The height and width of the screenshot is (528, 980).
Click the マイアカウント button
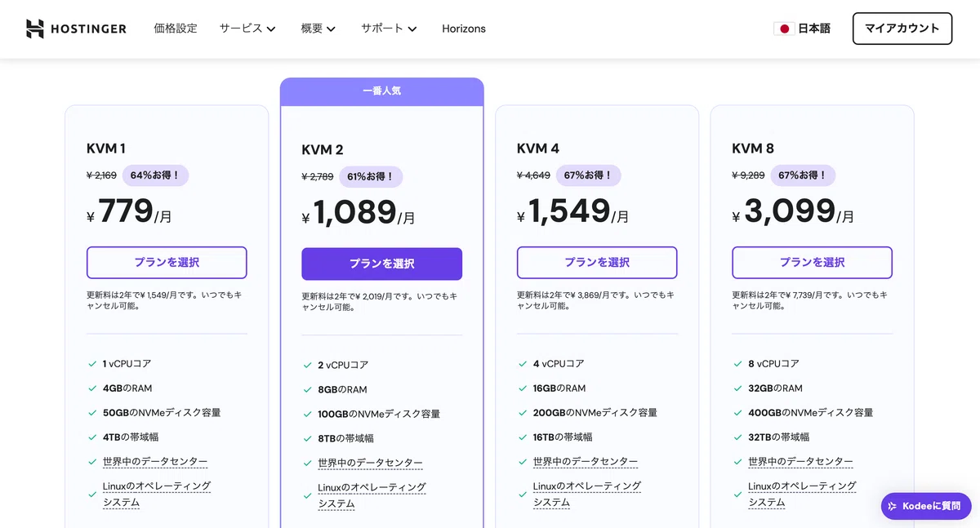click(902, 29)
